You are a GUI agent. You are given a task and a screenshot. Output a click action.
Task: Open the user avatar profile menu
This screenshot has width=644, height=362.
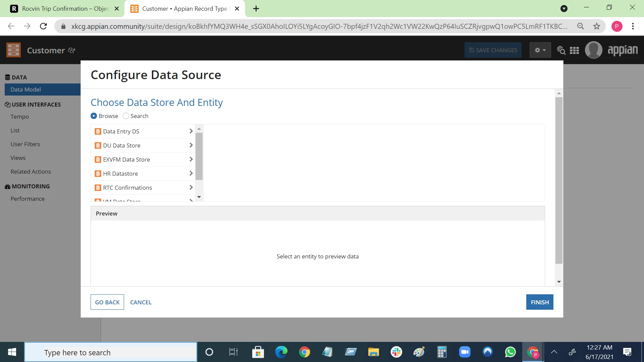pyautogui.click(x=593, y=50)
